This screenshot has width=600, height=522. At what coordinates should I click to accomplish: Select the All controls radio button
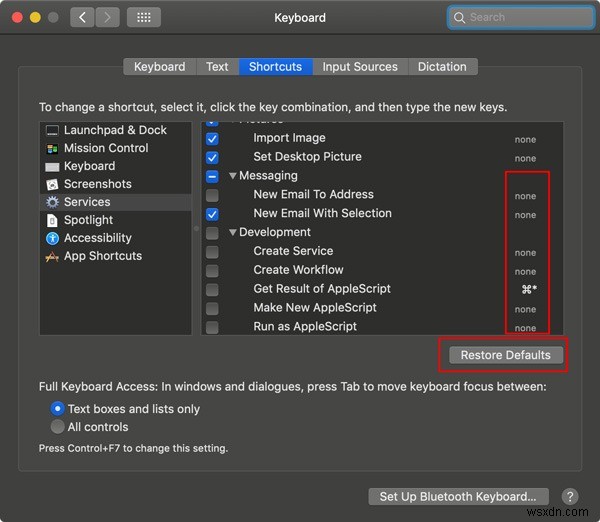point(57,427)
